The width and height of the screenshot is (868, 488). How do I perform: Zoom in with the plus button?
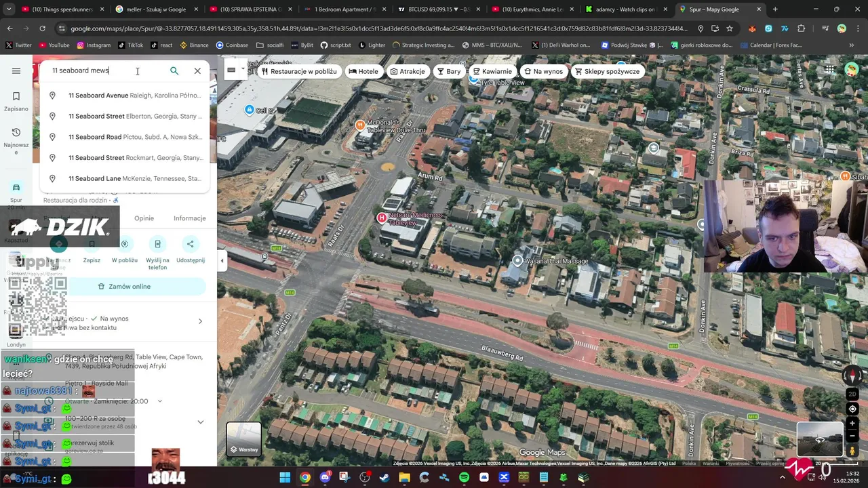(x=852, y=424)
